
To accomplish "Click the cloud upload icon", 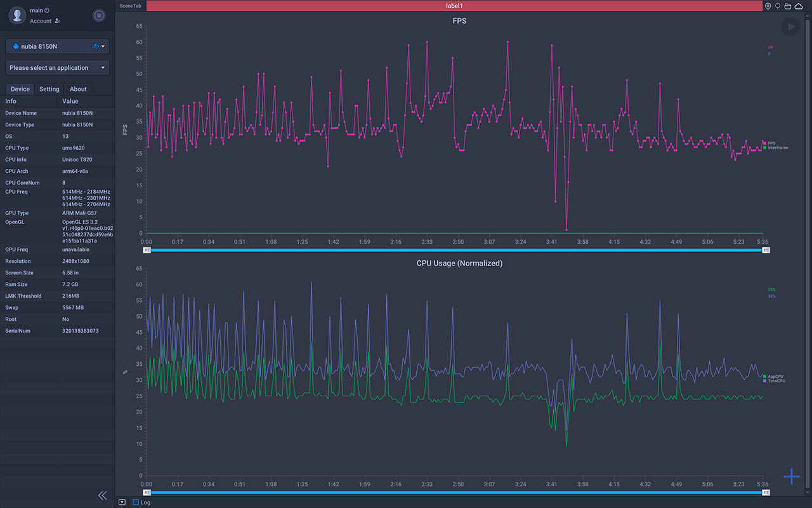I will pyautogui.click(x=799, y=6).
